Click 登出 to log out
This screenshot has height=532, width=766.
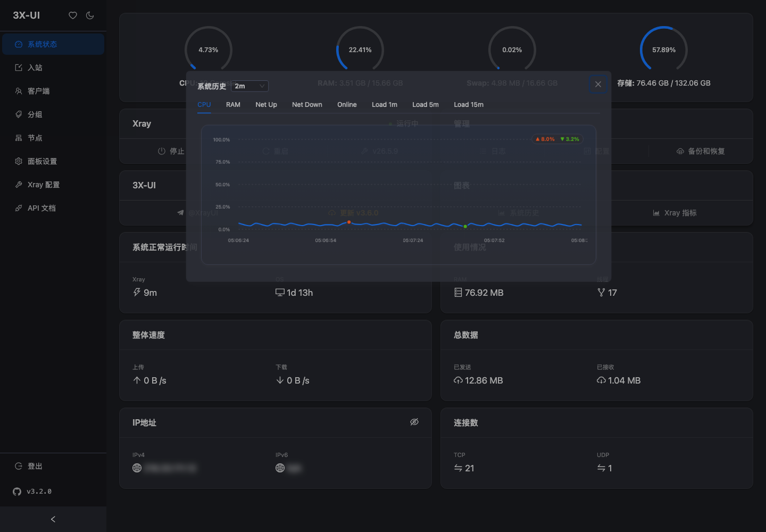[x=53, y=466]
